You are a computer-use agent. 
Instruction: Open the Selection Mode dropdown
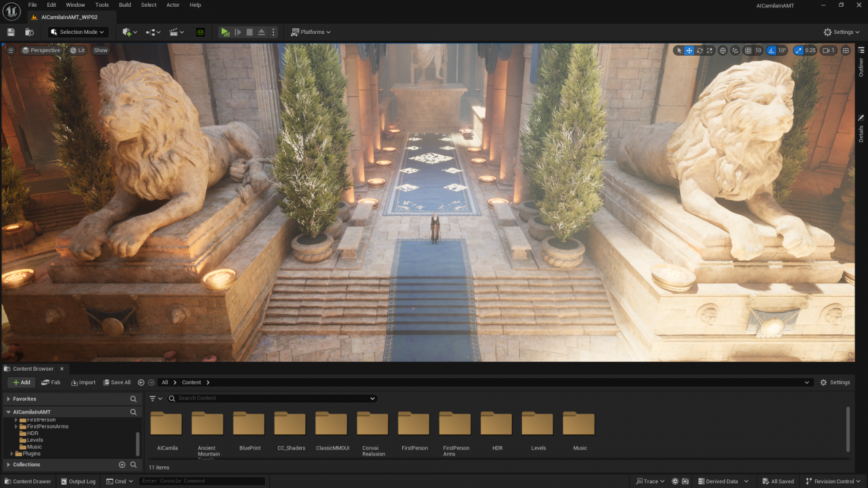pyautogui.click(x=78, y=32)
